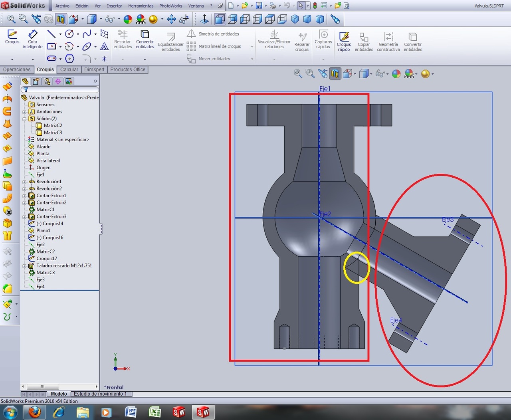The width and height of the screenshot is (511, 420).
Task: Switch to the Operaciones tab
Action: (x=17, y=69)
